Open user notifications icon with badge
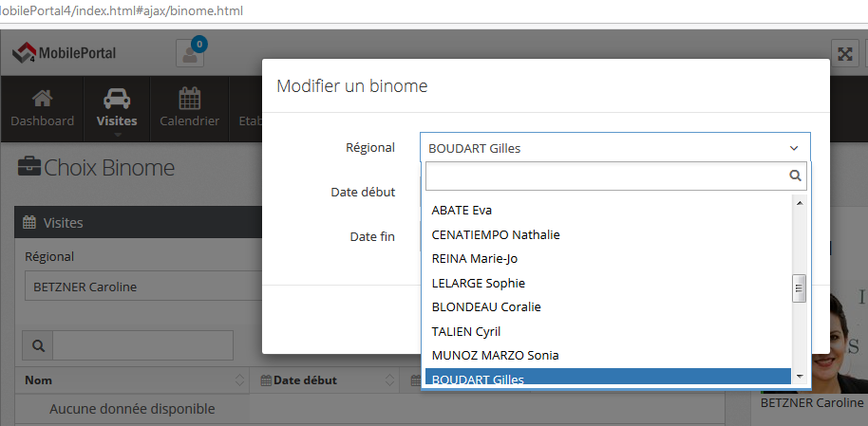Image resolution: width=868 pixels, height=426 pixels. pos(191,54)
